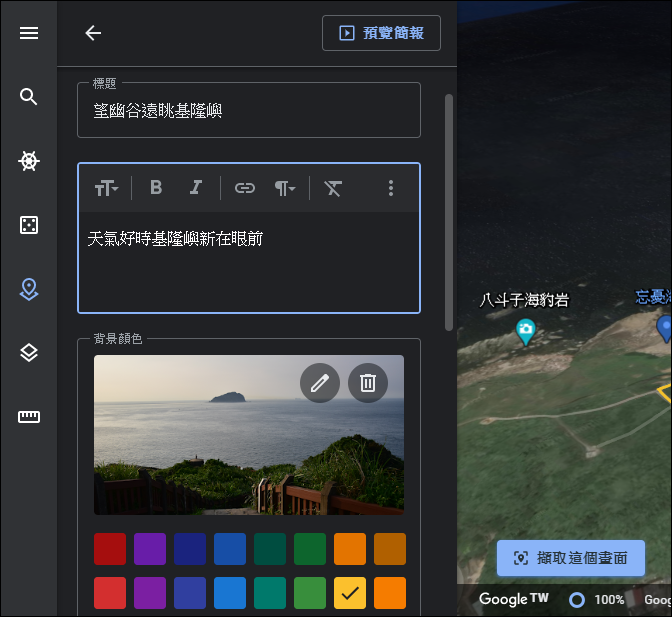Click the 100% loading indicator

coord(597,599)
